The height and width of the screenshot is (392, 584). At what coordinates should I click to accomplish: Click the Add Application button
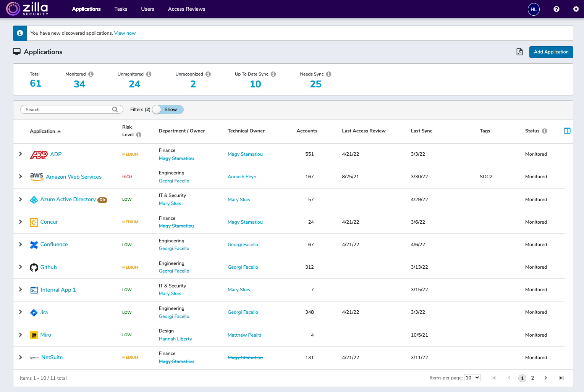pyautogui.click(x=551, y=52)
